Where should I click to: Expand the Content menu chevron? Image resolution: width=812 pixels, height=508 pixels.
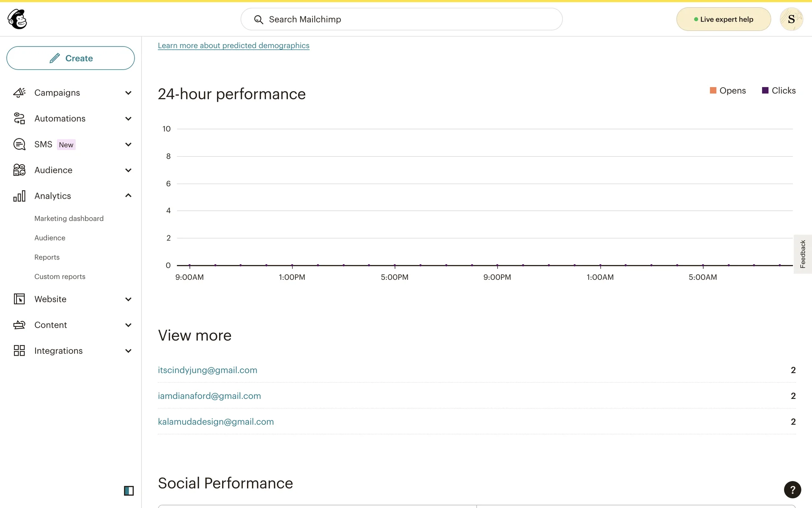coord(128,325)
